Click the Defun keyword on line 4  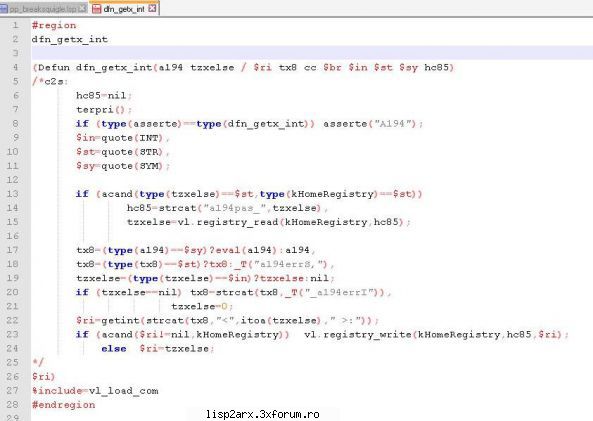pos(54,67)
